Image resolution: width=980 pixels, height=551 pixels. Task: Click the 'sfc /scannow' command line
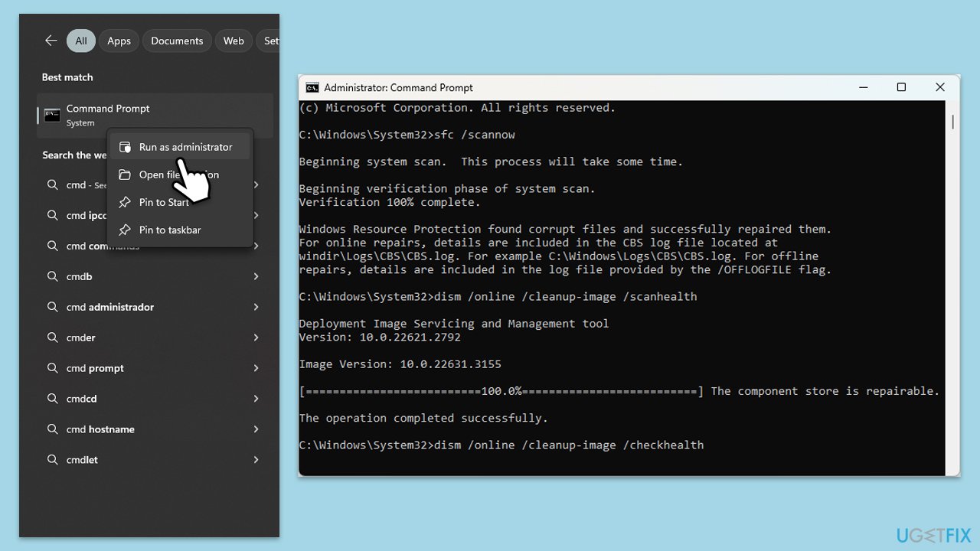(x=407, y=135)
